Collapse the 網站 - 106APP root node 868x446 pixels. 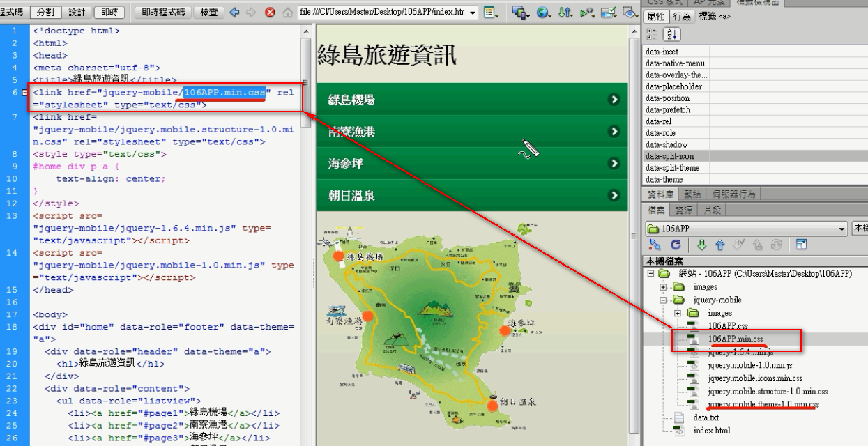click(x=651, y=274)
